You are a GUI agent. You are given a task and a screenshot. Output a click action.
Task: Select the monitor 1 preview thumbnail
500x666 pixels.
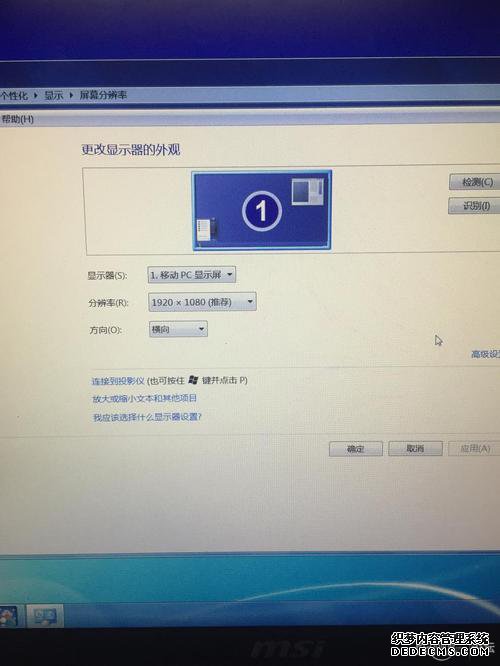point(262,211)
